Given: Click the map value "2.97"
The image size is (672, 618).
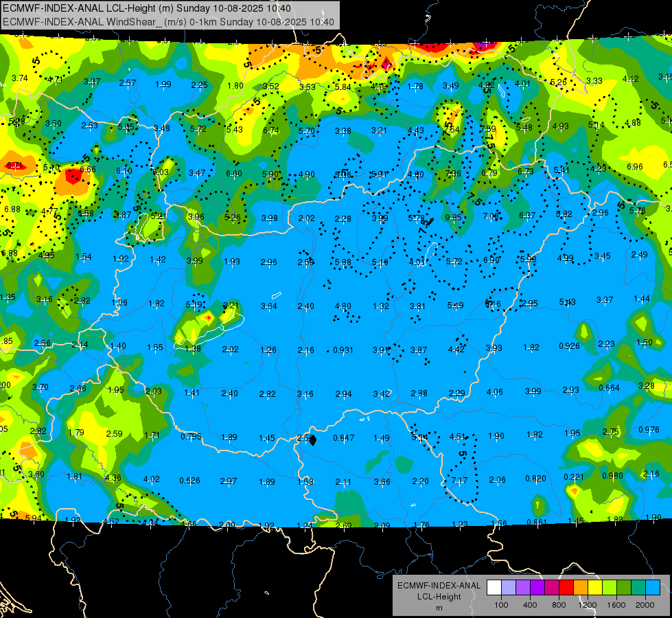Looking at the screenshot, I should [x=229, y=481].
